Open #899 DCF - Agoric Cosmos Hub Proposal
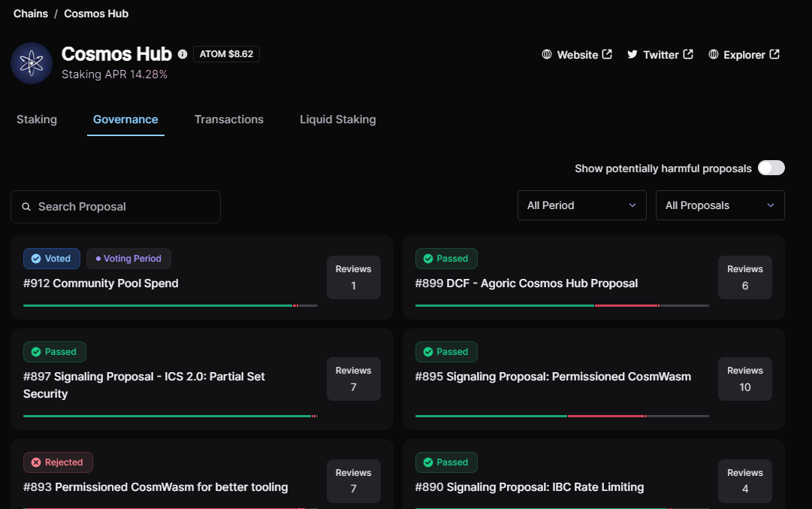The height and width of the screenshot is (509, 812). pos(526,283)
